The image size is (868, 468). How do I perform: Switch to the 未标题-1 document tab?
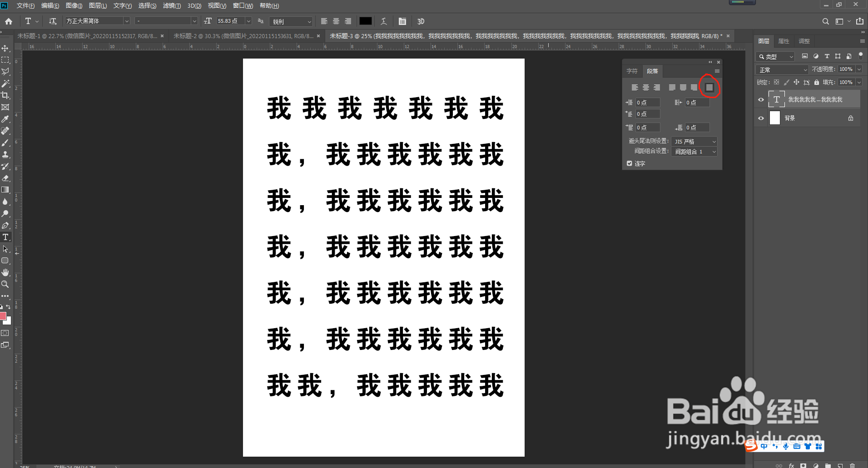tap(87, 36)
